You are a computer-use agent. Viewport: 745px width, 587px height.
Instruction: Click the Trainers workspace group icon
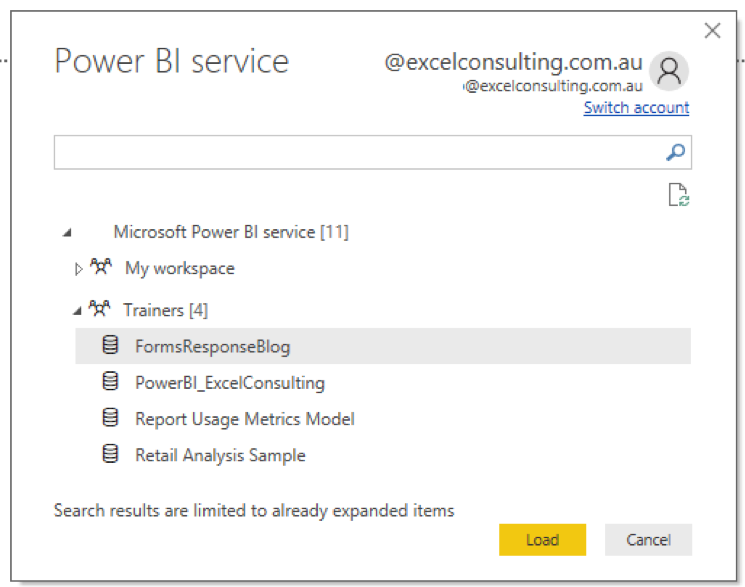(100, 310)
